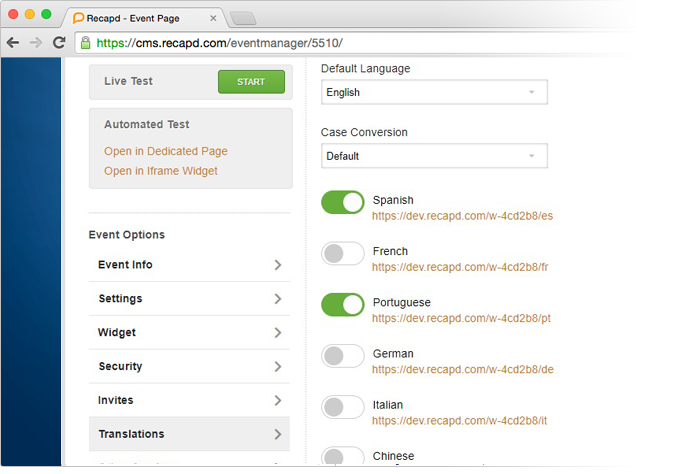Click chevron arrow next to Settings
This screenshot has width=698, height=474.
pyautogui.click(x=278, y=299)
